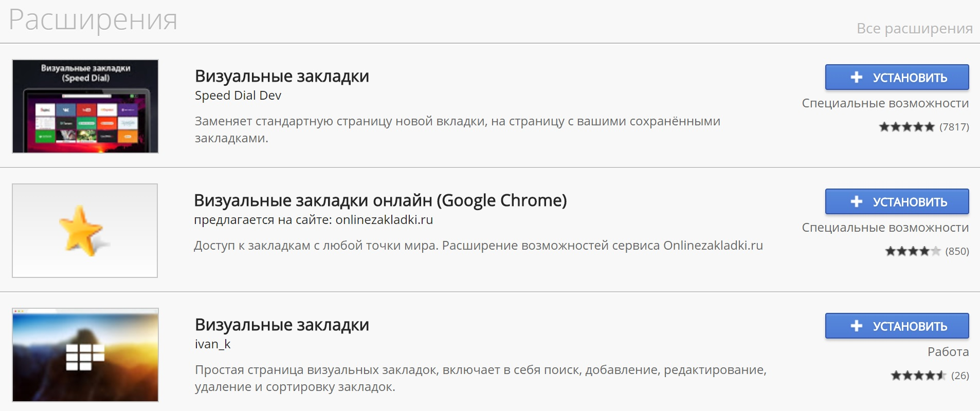Open the Speed Dial extension thumbnail
The width and height of the screenshot is (980, 411).
point(85,106)
